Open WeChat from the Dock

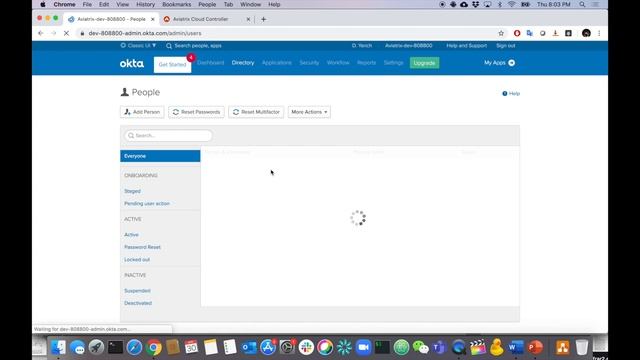coord(420,347)
